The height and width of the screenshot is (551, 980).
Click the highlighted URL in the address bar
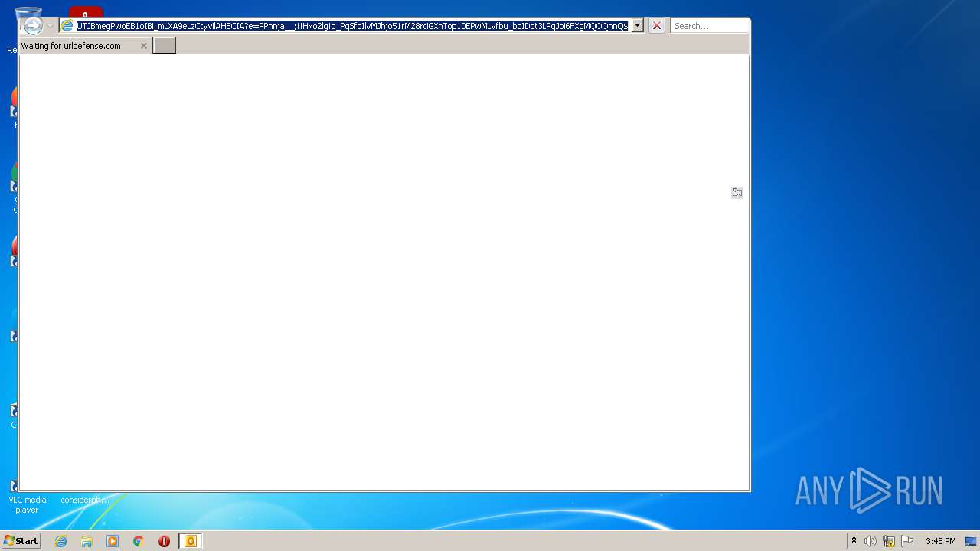click(352, 26)
